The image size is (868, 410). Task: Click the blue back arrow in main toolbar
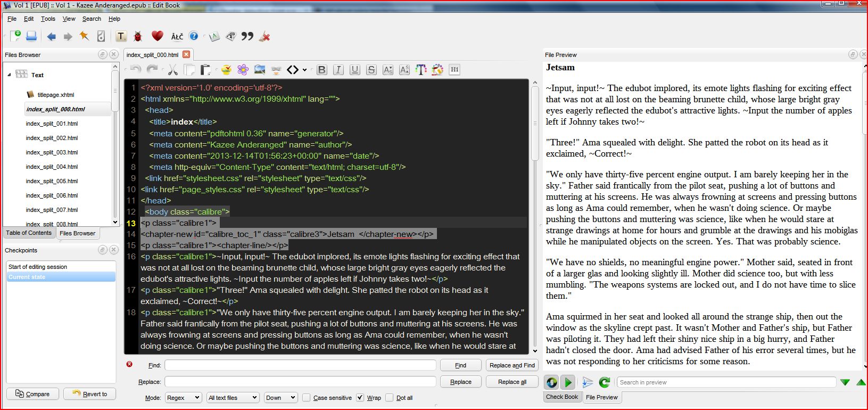52,36
